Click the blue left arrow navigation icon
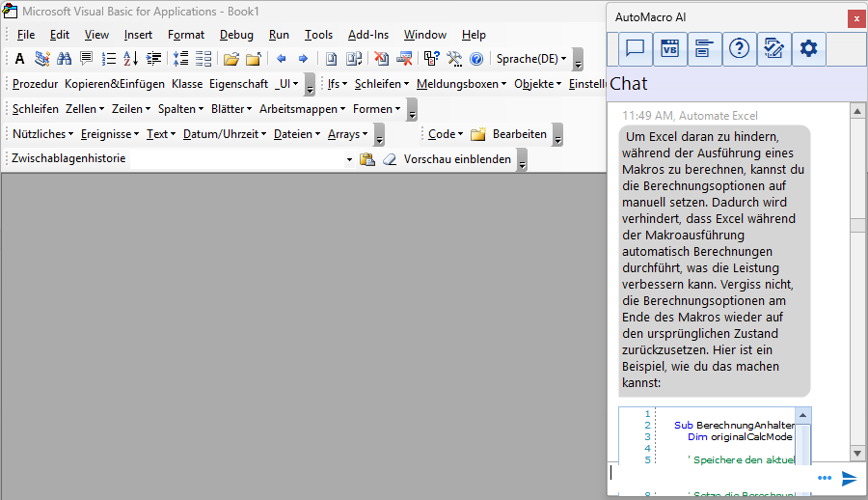This screenshot has height=500, width=868. pos(281,59)
